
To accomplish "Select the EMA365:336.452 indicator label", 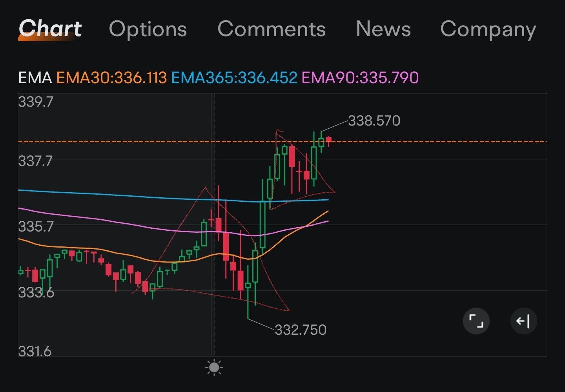I will coord(234,78).
